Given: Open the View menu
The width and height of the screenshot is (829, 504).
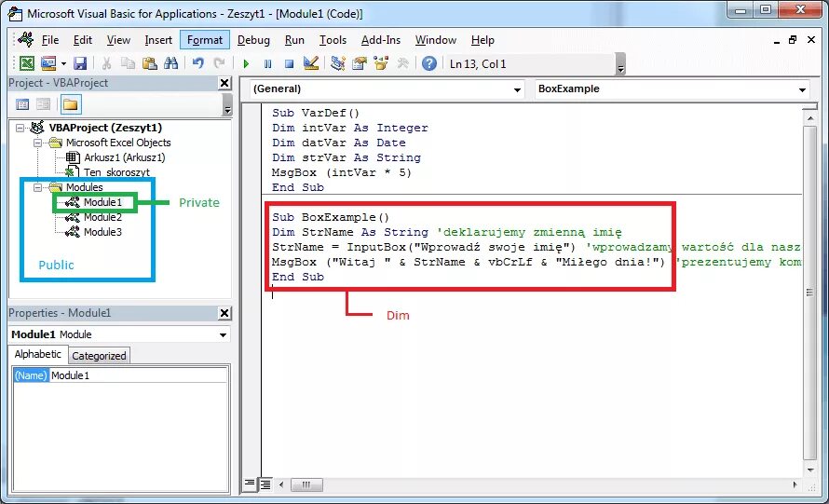Looking at the screenshot, I should coord(118,40).
